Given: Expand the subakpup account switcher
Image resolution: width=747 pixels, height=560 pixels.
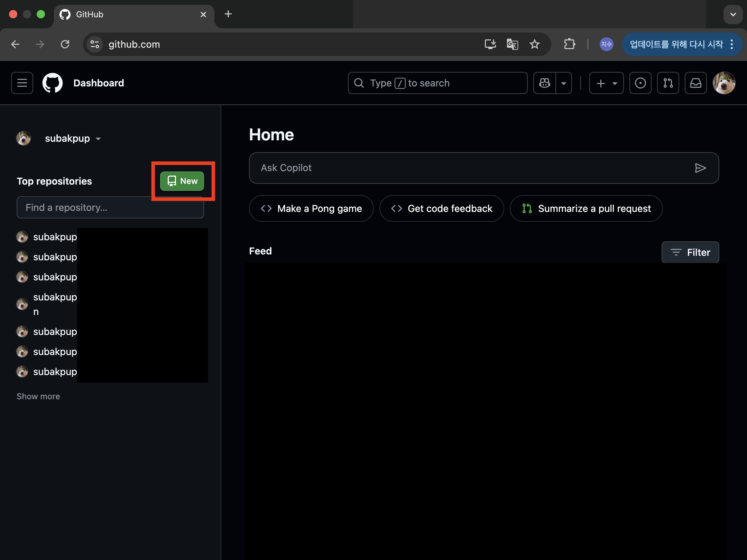Looking at the screenshot, I should [73, 139].
